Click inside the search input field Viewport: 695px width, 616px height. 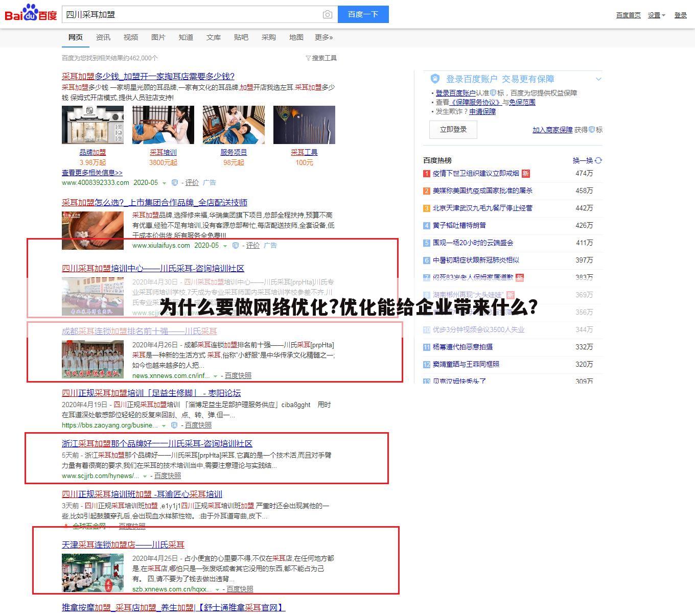pos(189,14)
